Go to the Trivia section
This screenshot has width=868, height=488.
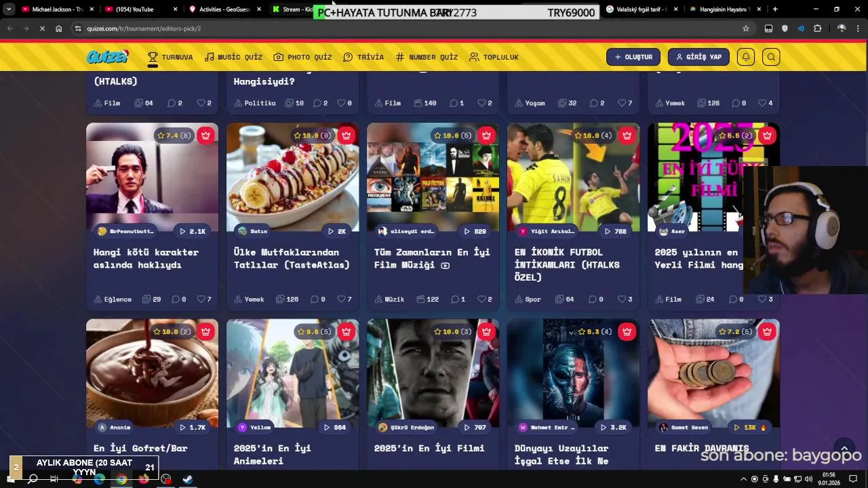pyautogui.click(x=363, y=57)
